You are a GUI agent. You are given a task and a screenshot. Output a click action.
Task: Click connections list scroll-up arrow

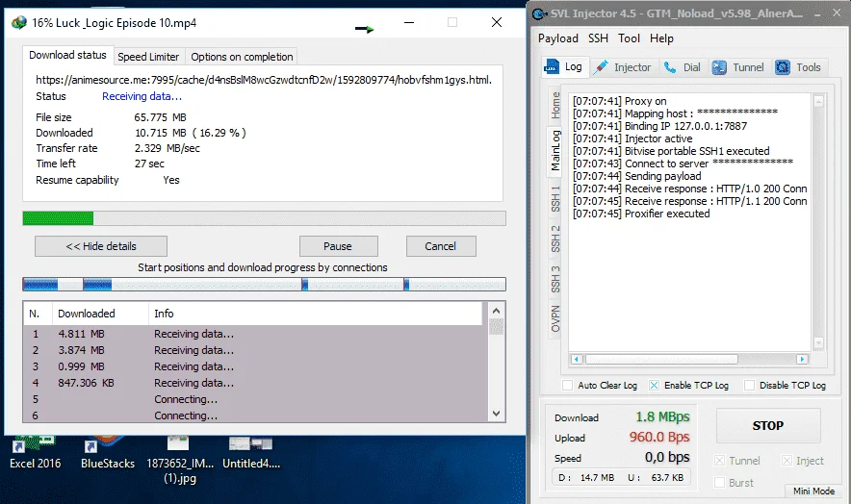(x=496, y=311)
